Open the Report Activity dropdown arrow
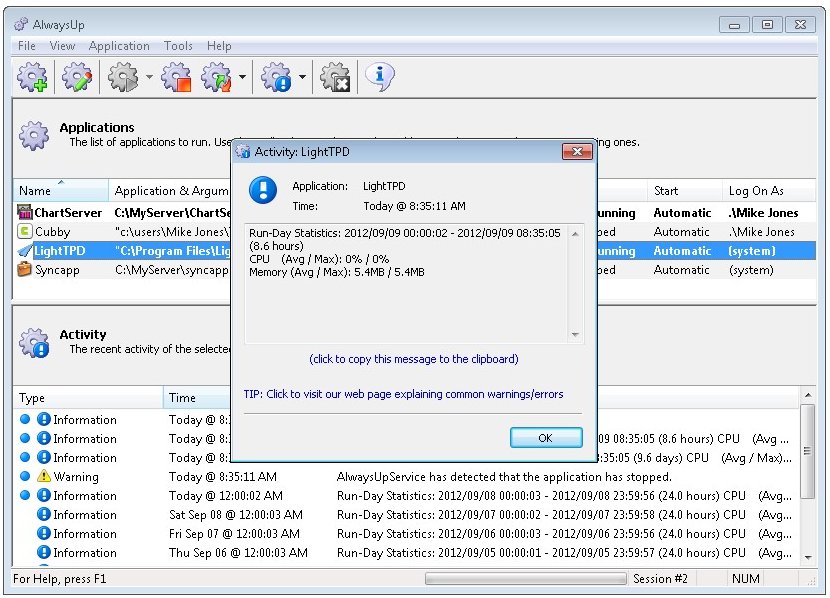Screen dimensions: 830x598 [x=302, y=78]
